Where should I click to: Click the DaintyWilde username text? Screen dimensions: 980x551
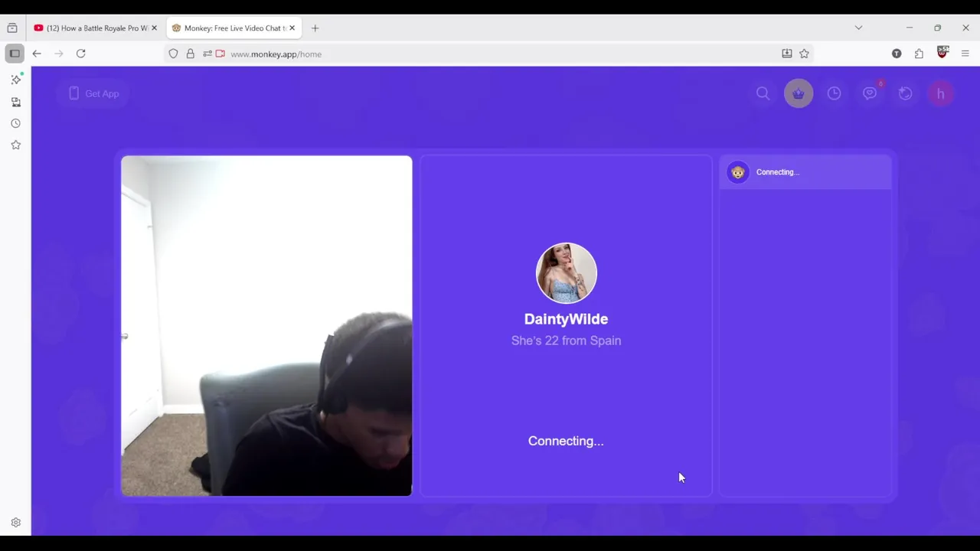(566, 319)
